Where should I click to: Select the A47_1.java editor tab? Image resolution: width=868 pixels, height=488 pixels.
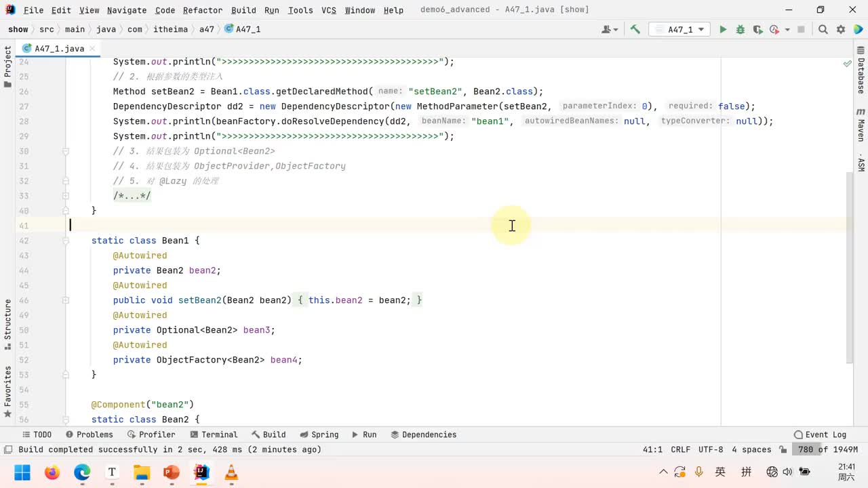coord(59,48)
